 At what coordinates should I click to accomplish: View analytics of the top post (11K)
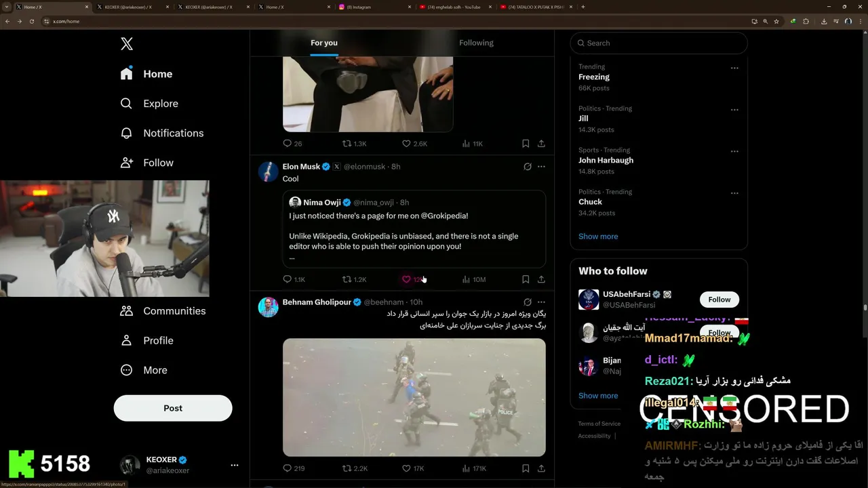point(472,144)
